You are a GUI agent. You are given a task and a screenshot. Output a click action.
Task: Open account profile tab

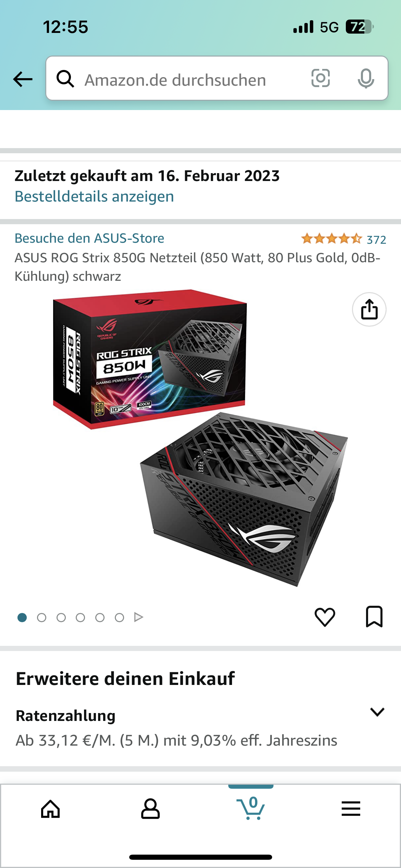tap(150, 809)
